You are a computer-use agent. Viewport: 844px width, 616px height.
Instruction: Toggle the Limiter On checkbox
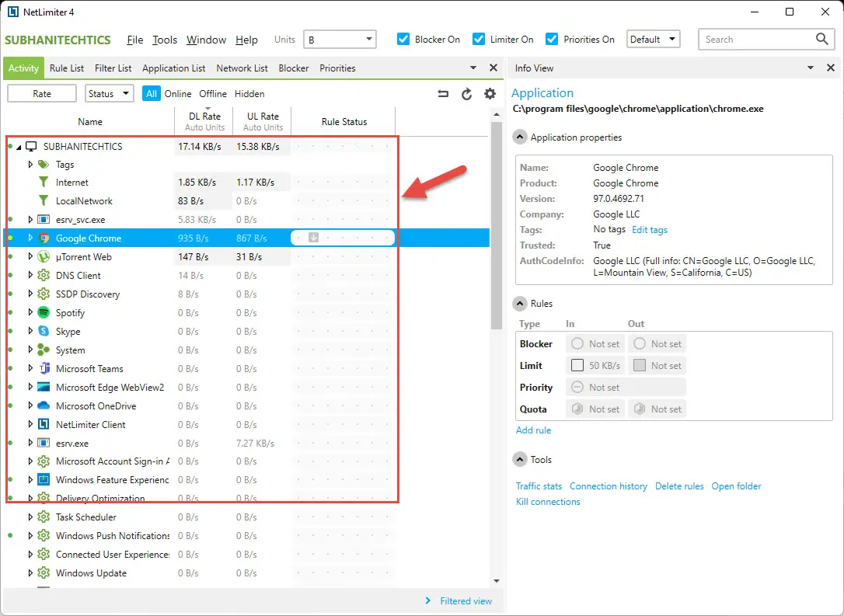coord(479,39)
